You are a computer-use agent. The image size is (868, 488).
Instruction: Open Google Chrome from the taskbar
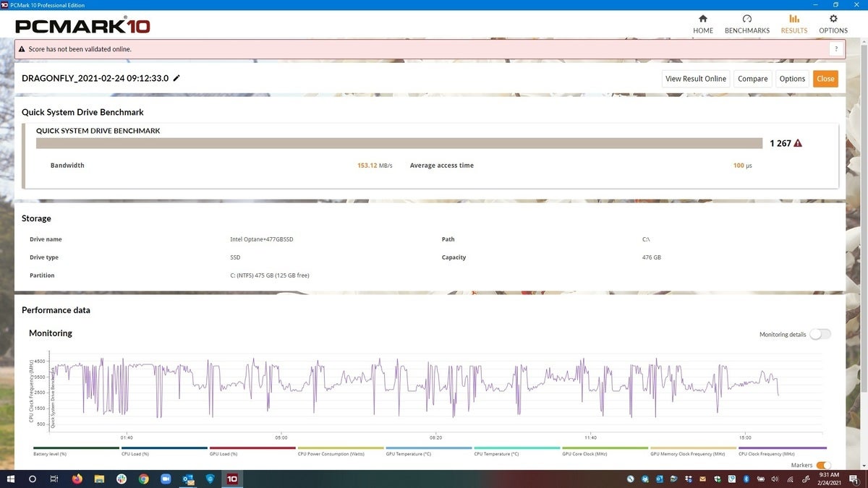[x=144, y=479]
